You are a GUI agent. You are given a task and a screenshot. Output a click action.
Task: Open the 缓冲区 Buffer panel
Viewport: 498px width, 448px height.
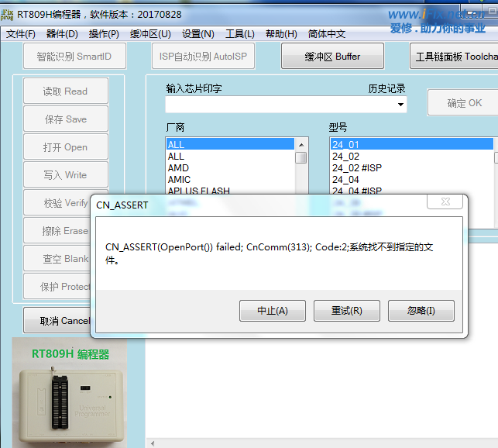(332, 57)
